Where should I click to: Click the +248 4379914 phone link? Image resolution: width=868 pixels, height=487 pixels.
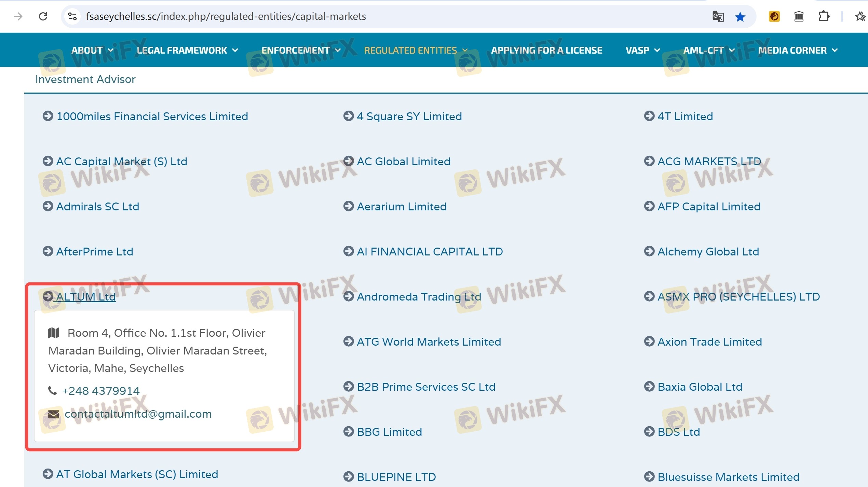coord(101,391)
